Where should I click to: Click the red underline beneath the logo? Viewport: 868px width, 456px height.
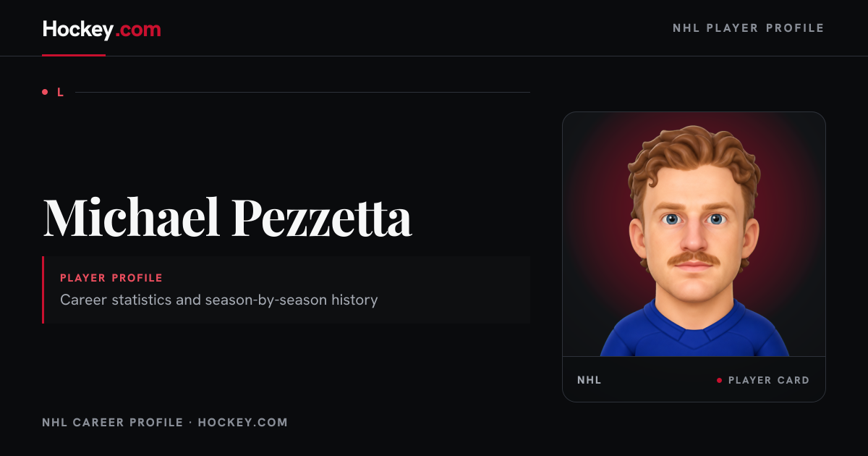tap(74, 54)
